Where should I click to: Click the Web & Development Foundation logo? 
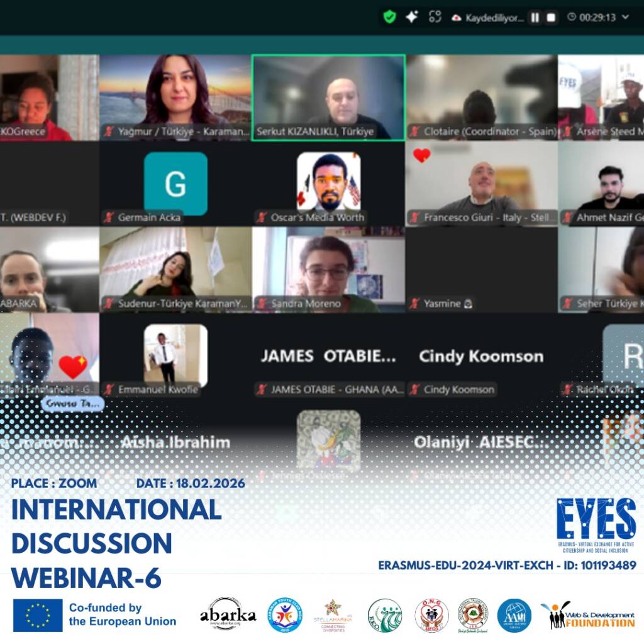(x=587, y=615)
